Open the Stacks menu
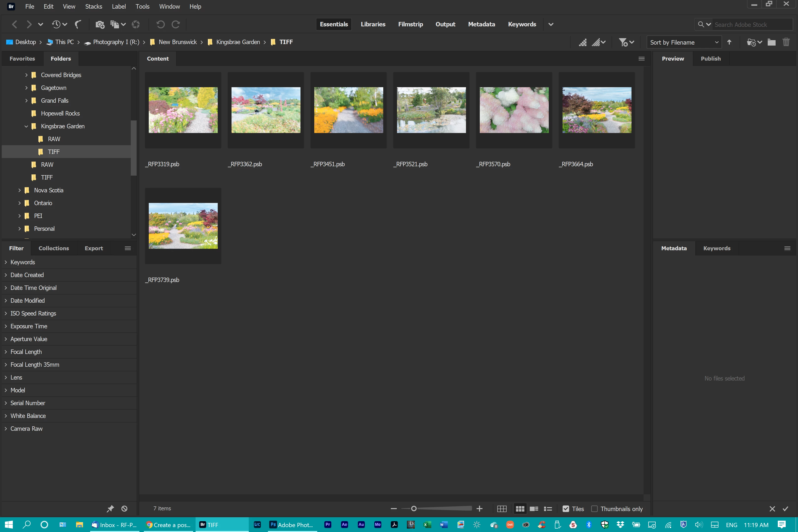This screenshot has height=532, width=798. [93, 6]
